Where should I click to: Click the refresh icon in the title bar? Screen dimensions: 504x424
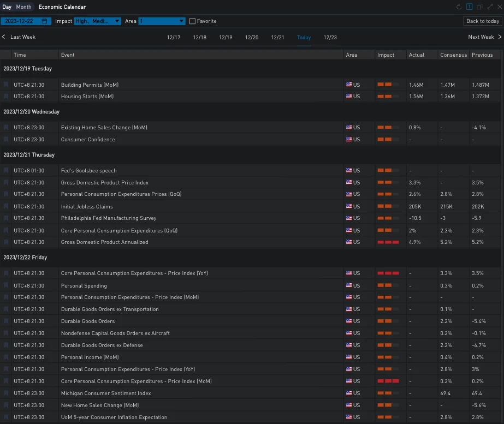coord(459,7)
